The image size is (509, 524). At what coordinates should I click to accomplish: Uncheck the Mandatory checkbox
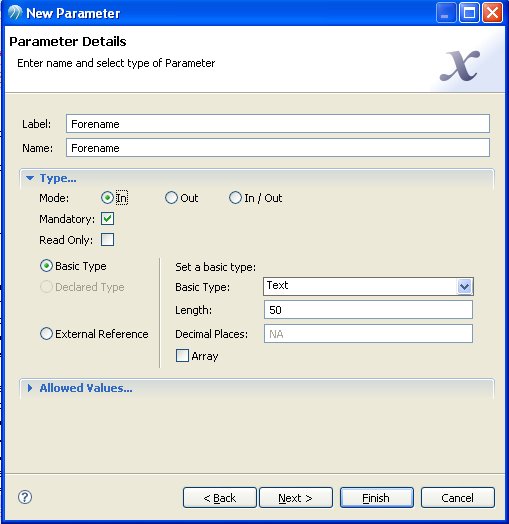[107, 219]
